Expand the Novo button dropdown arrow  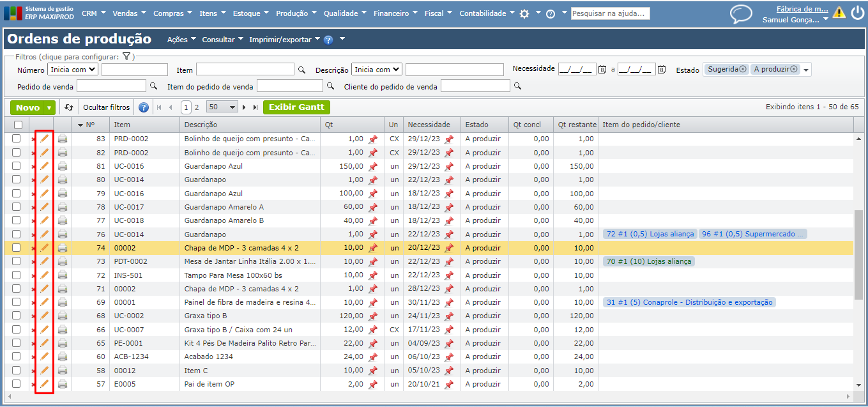pos(49,108)
